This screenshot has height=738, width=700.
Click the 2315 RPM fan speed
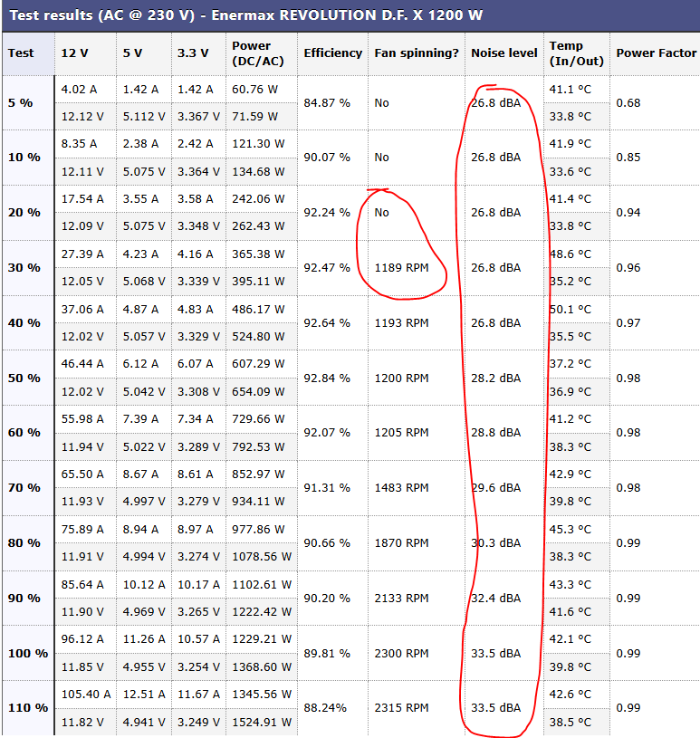[x=401, y=707]
